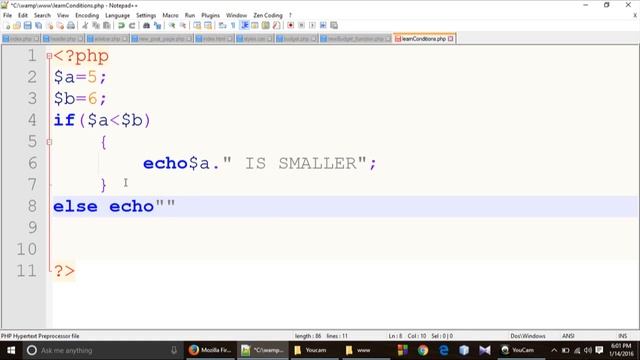Collapse the fold marker at line 1
The height and width of the screenshot is (360, 640).
(49, 56)
